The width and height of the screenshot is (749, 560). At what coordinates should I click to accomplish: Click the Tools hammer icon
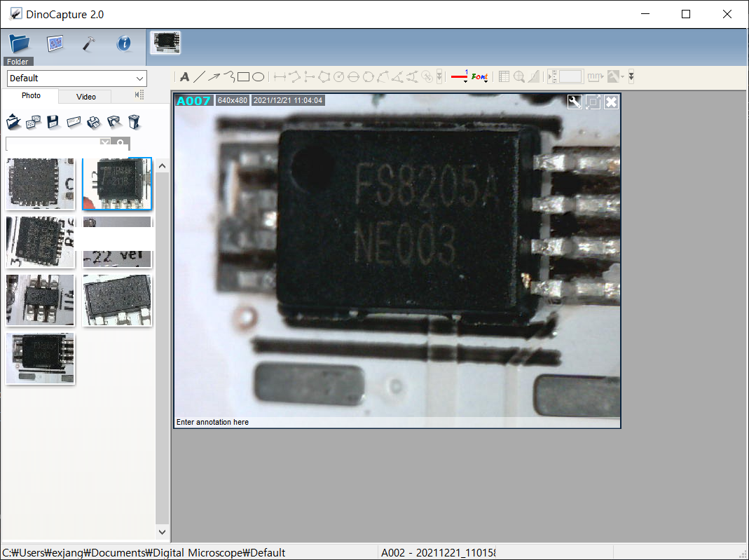pos(89,43)
